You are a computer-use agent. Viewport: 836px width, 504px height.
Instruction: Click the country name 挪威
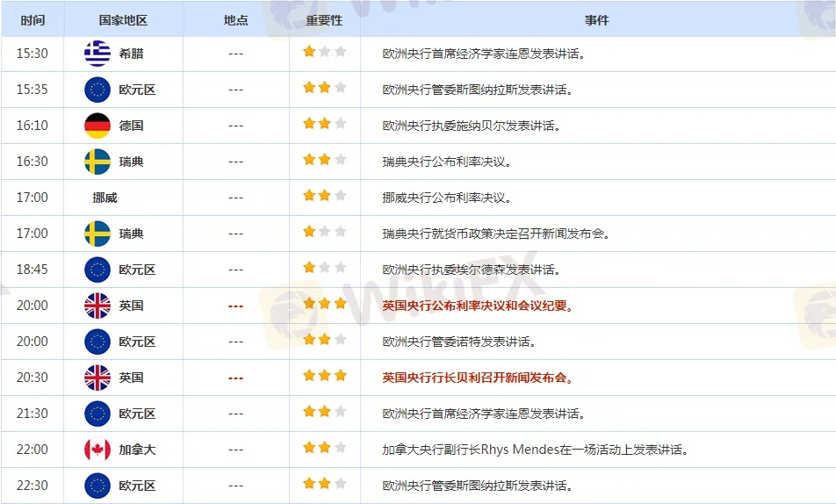105,198
